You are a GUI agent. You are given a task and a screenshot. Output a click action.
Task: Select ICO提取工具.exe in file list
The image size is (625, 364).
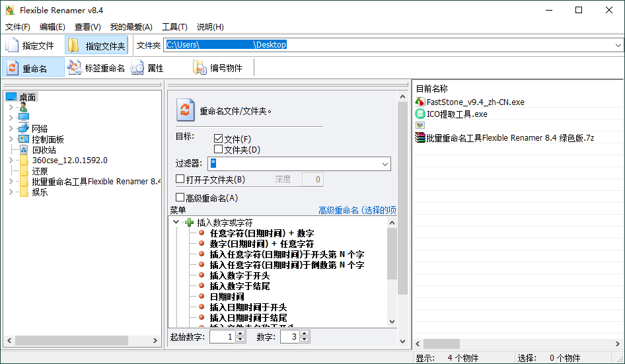pyautogui.click(x=457, y=114)
